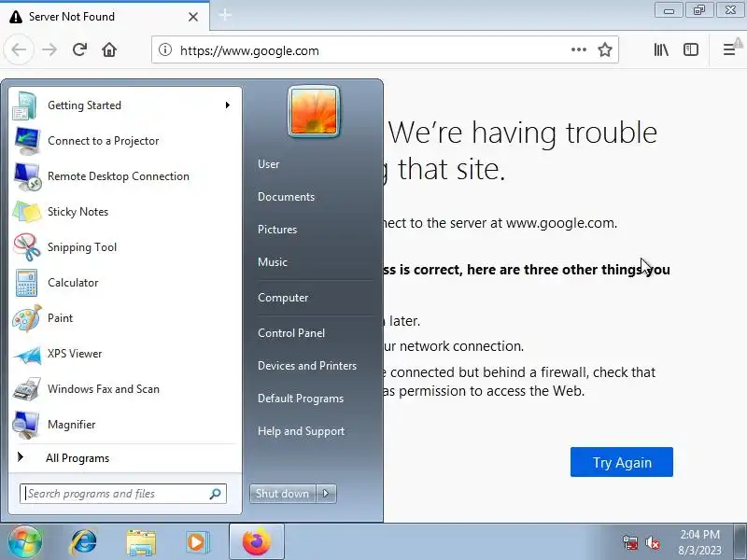Screen dimensions: 747x560
Task: Reload the current page
Action: click(79, 49)
